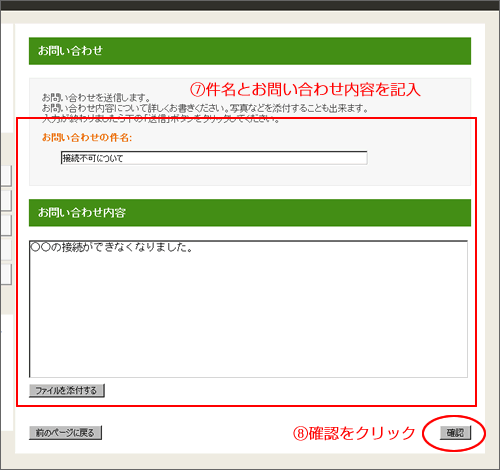
Task: Click the 確認 confirm button
Action: coord(455,433)
